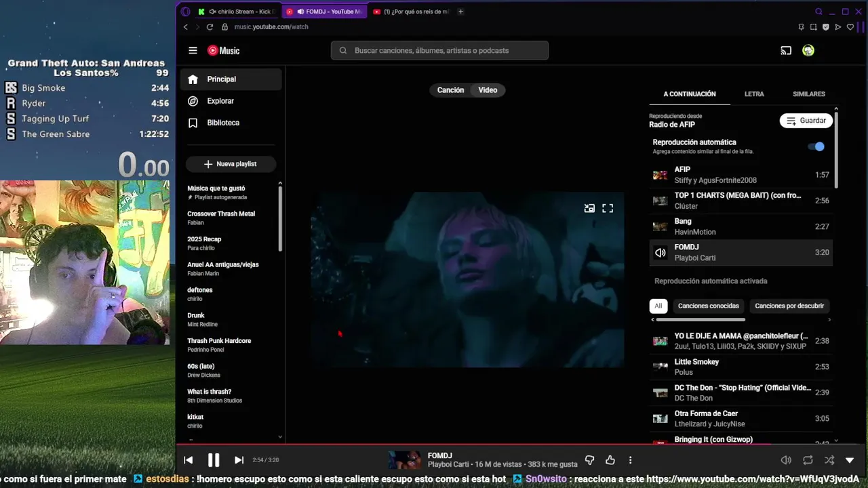Screen dimensions: 868x488
Task: Filter by Canciones por descubrir chip
Action: [789, 306]
